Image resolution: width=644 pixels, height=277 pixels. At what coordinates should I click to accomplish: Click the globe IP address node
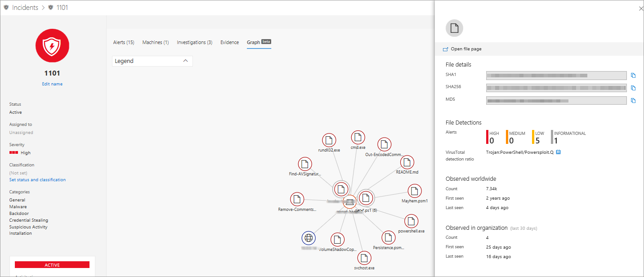coord(309,238)
